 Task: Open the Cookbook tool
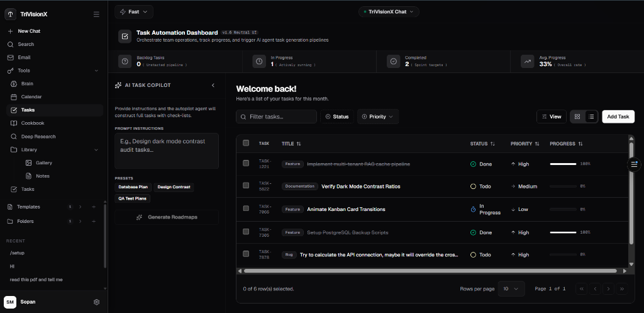[x=33, y=123]
